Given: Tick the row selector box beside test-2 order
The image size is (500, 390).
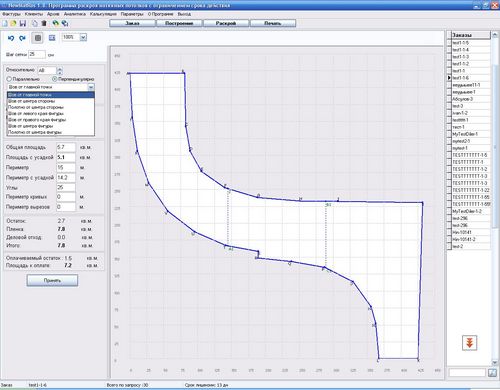Looking at the screenshot, I should pyautogui.click(x=449, y=246).
